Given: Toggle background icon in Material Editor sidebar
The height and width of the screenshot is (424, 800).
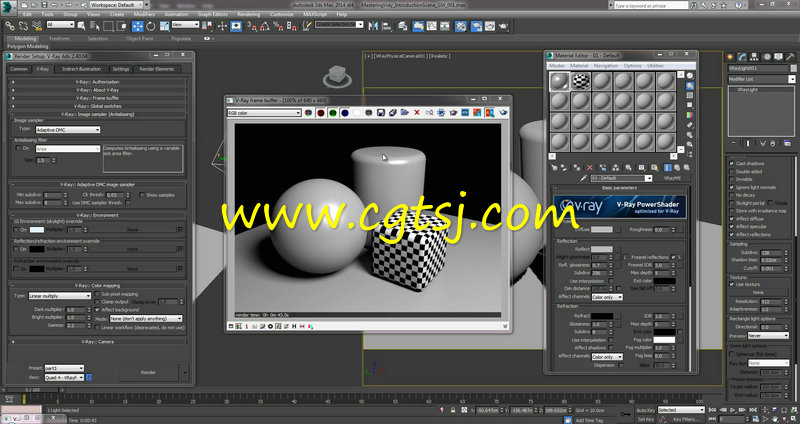Looking at the screenshot, I should coord(690,95).
